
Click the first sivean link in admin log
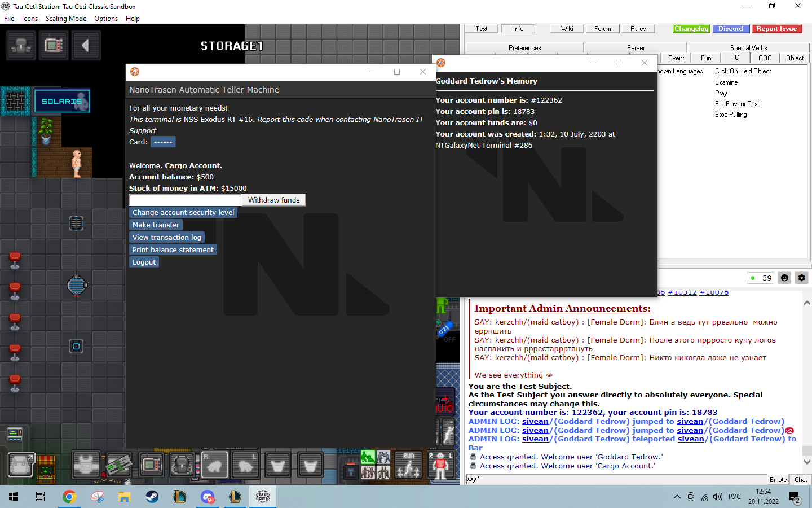click(535, 422)
